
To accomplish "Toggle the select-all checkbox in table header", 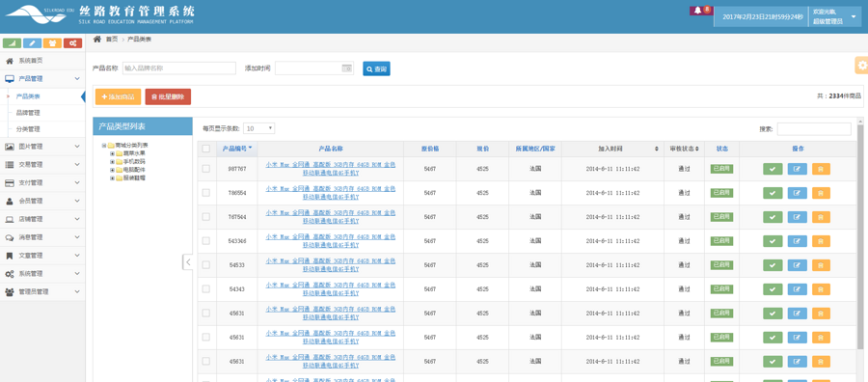I will pyautogui.click(x=206, y=149).
